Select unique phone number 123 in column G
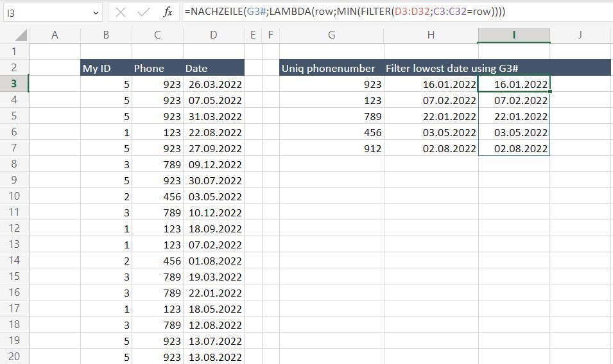The height and width of the screenshot is (364, 613). 331,100
